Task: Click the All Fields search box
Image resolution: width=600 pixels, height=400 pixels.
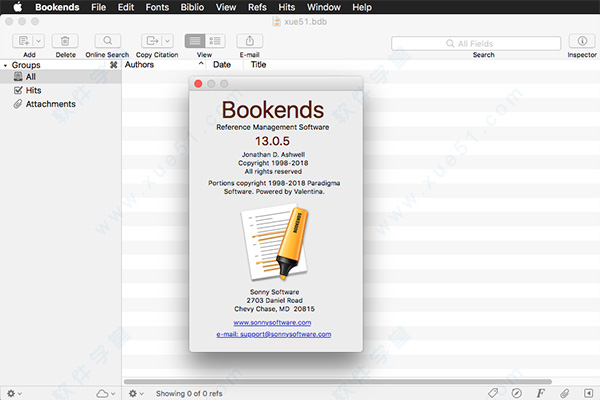Action: click(x=476, y=43)
